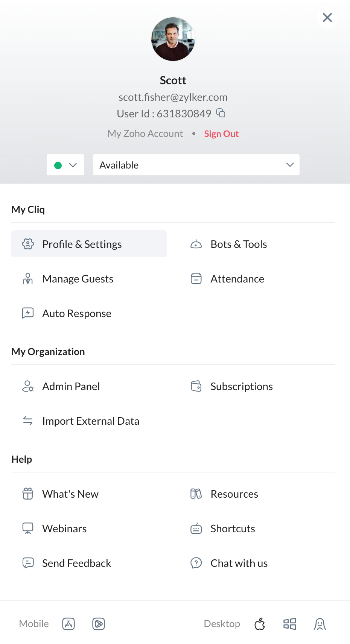Image resolution: width=350 pixels, height=644 pixels.
Task: Click Scott's profile photo
Action: click(173, 39)
